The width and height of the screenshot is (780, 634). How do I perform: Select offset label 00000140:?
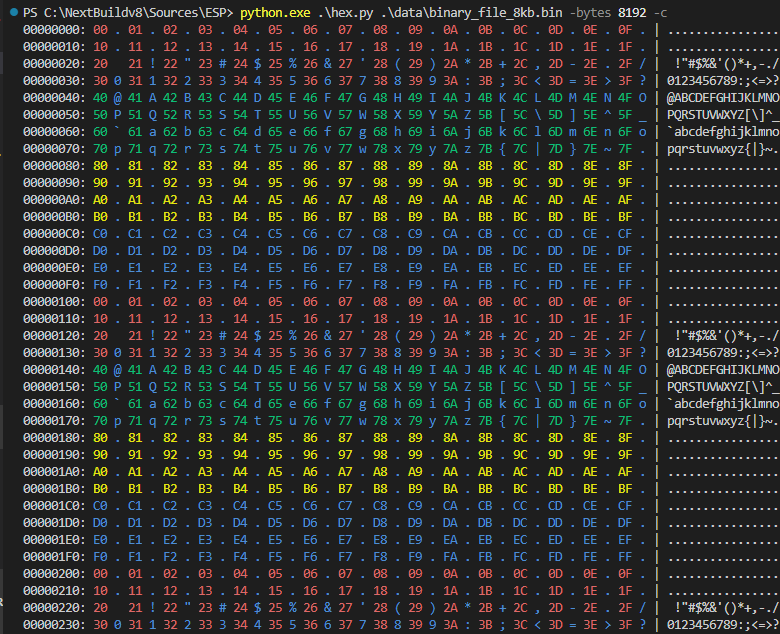54,370
